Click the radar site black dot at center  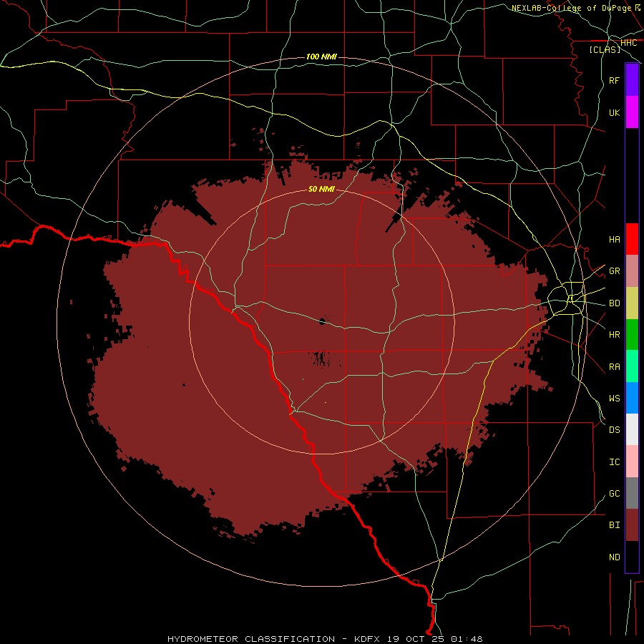click(323, 321)
